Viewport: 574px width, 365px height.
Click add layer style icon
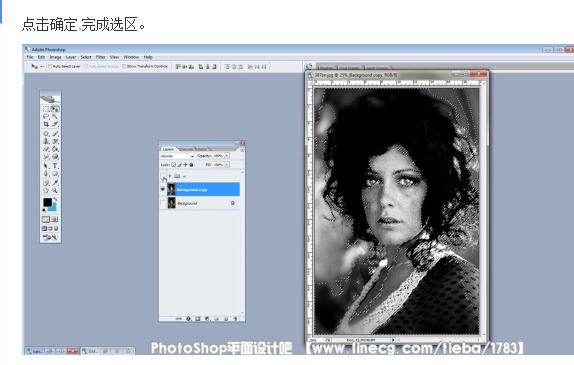[x=188, y=319]
